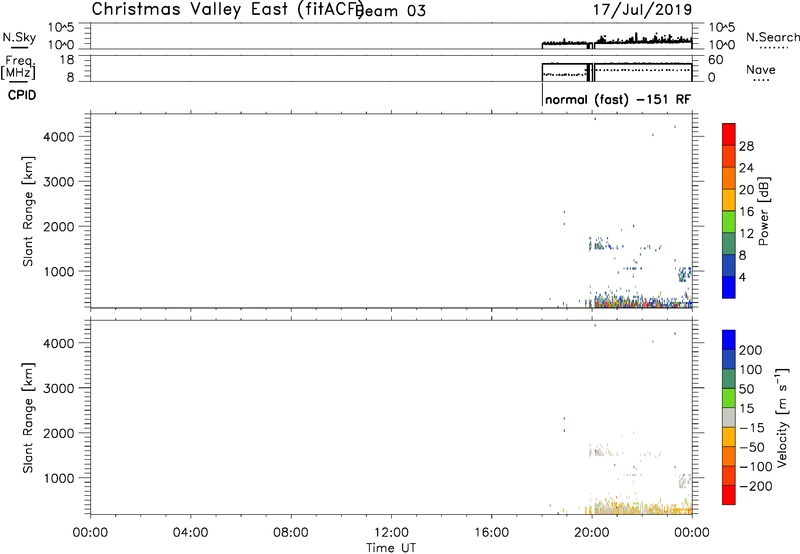Click the 'N.Search' legend label
This screenshot has width=800, height=554.
pos(772,37)
